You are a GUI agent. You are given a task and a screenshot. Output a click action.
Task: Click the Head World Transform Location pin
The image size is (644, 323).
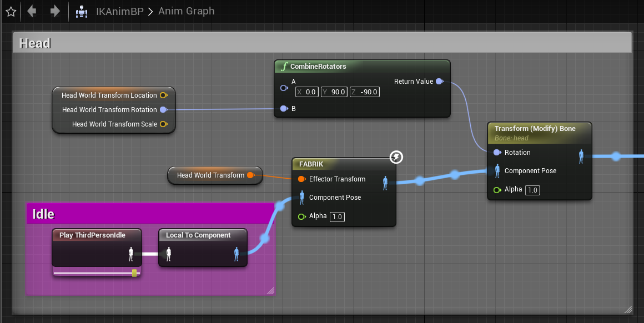coord(163,95)
